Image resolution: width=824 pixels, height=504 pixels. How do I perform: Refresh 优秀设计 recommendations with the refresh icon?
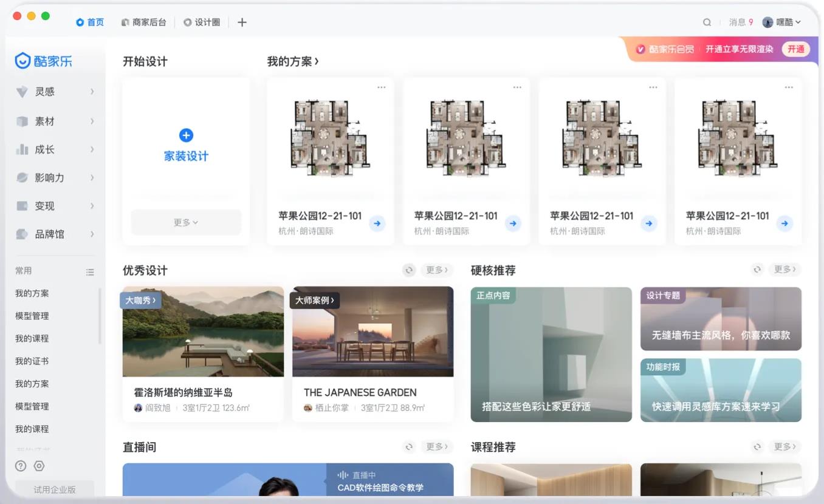coord(408,270)
